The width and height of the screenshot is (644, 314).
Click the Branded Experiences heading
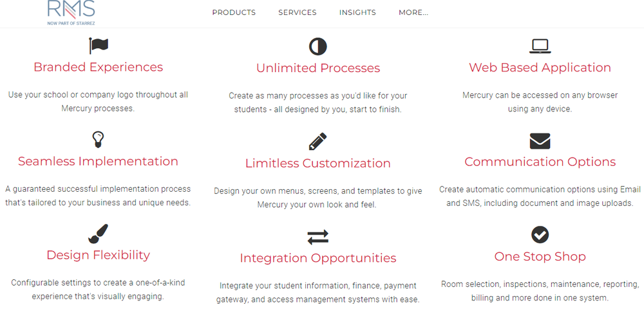tap(98, 67)
